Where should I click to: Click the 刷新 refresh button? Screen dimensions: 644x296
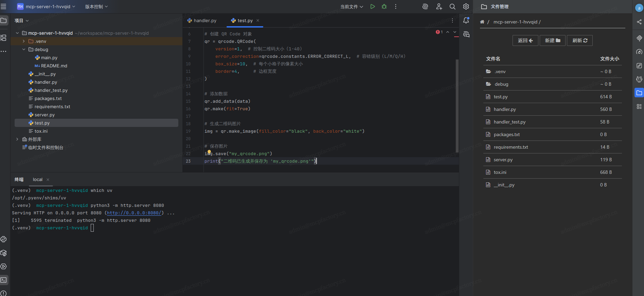click(x=579, y=40)
